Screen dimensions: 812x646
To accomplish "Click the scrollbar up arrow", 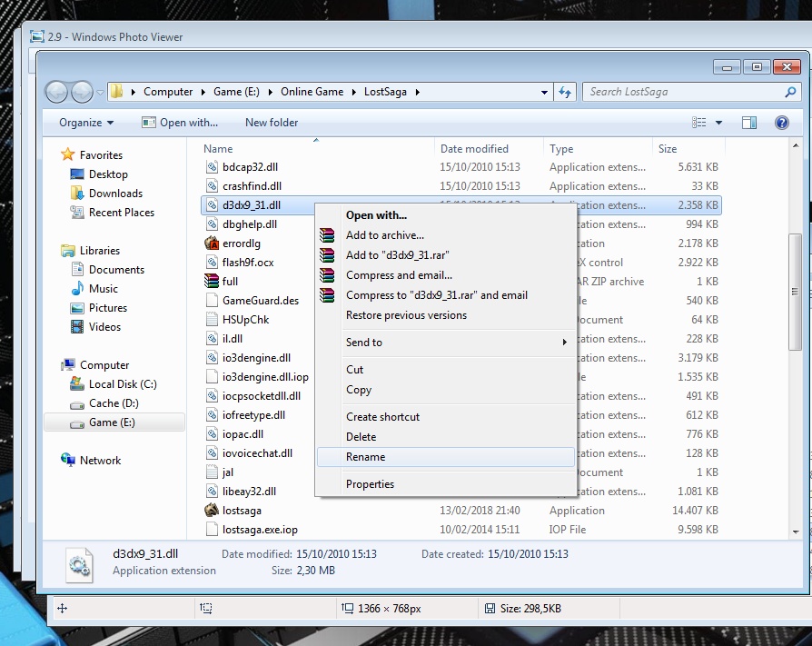I will 795,145.
